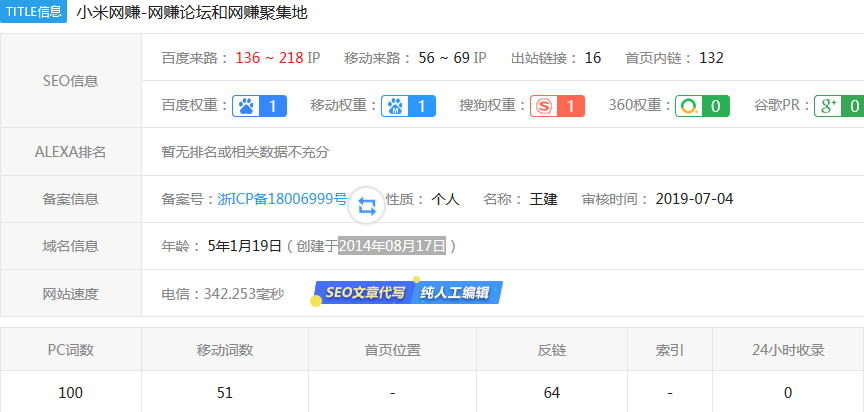The width and height of the screenshot is (864, 412).
Task: Click the 备案信息 row label
Action: [x=71, y=199]
